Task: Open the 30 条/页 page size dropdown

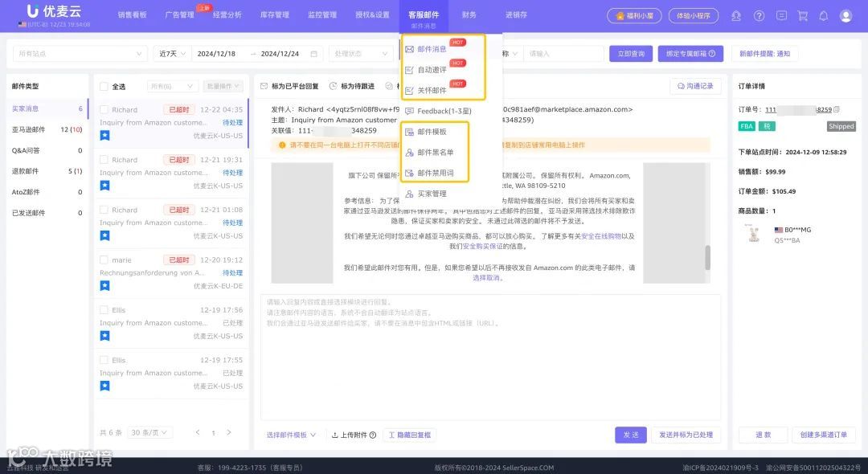Action: tap(149, 432)
